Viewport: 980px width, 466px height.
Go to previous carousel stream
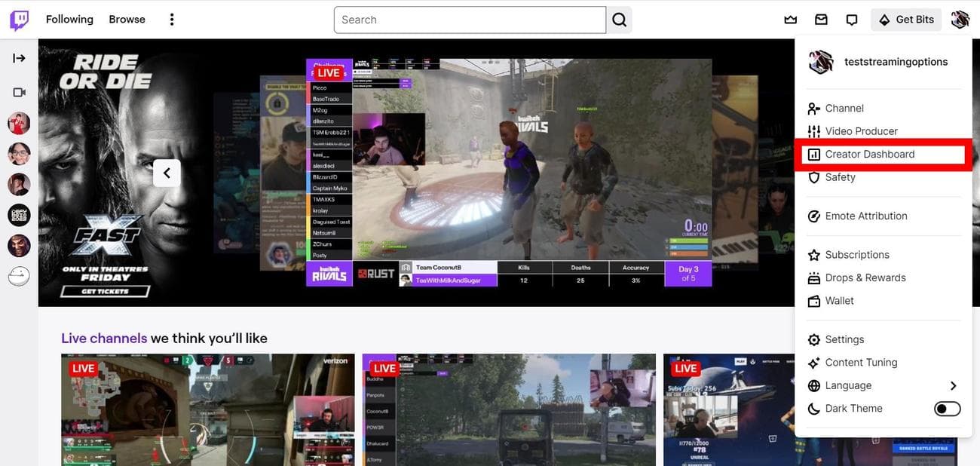(x=167, y=173)
